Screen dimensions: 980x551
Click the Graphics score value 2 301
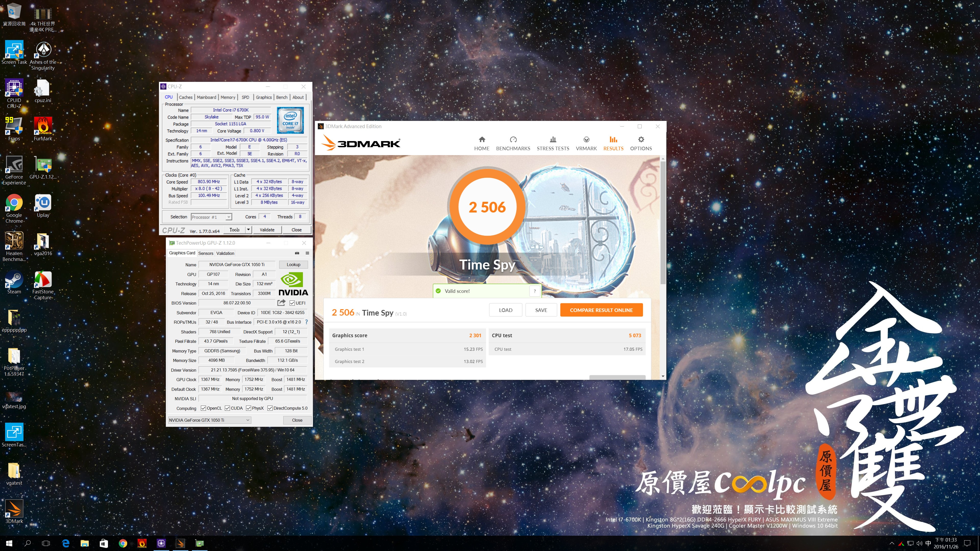[x=475, y=335]
